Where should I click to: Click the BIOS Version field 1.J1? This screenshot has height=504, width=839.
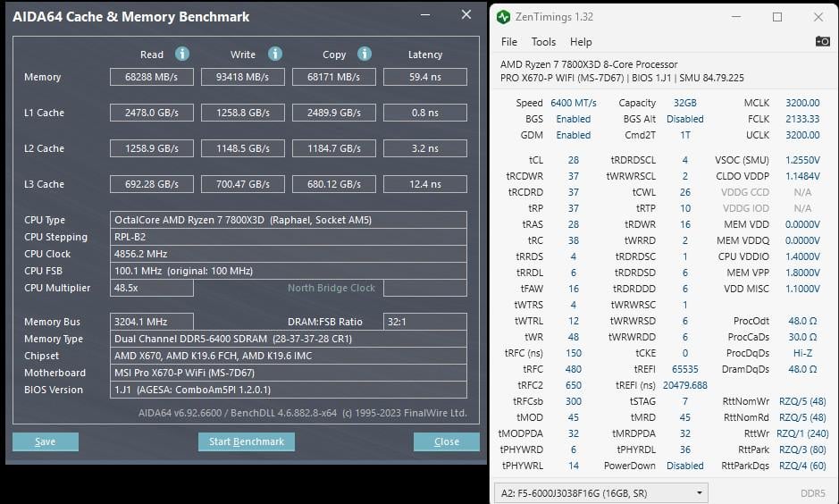289,390
